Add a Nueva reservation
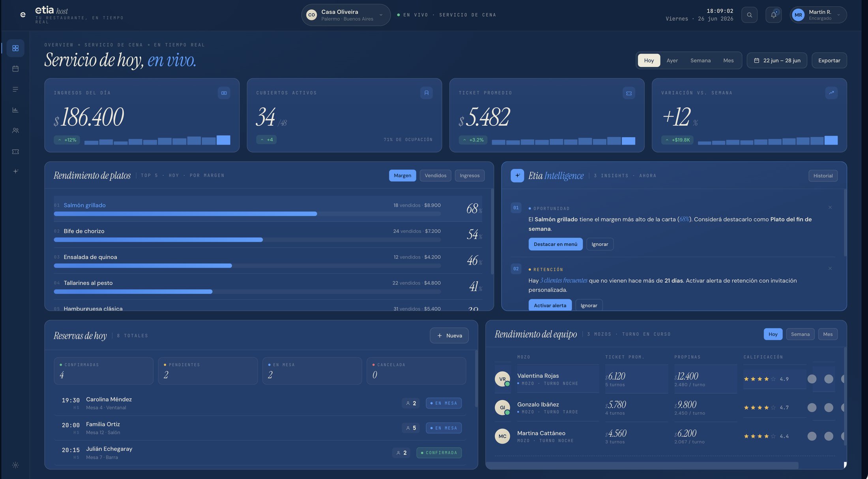The height and width of the screenshot is (479, 868). coord(449,335)
